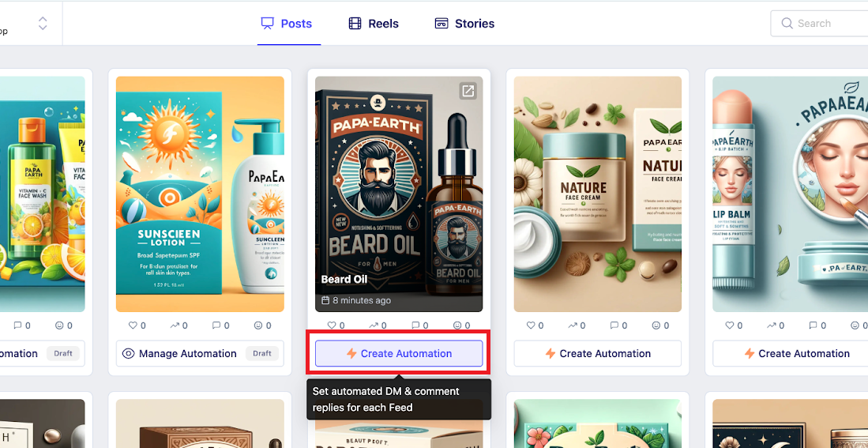Click the "8 minutes ago" timestamp

tap(362, 301)
